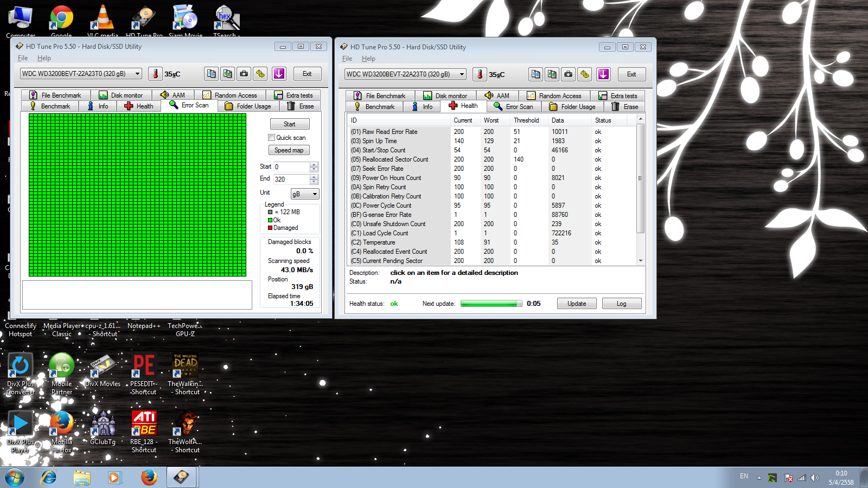The width and height of the screenshot is (868, 488).
Task: Click the thermometer icon in the Health window
Action: coord(480,74)
